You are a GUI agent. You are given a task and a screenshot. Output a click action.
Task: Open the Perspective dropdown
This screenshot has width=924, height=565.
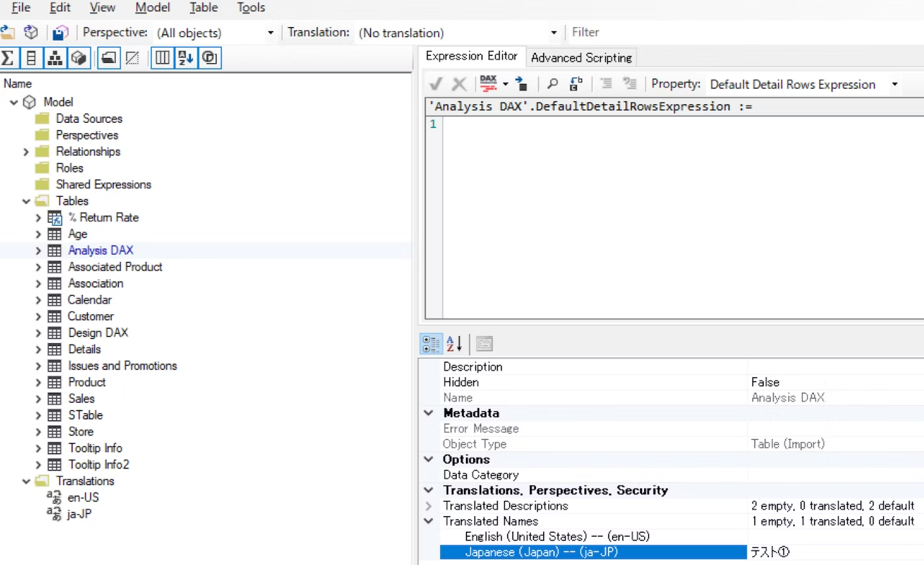click(x=270, y=33)
